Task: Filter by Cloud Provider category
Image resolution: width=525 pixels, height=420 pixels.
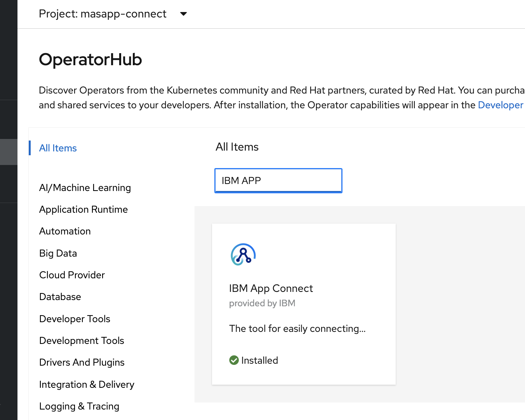Action: (72, 275)
